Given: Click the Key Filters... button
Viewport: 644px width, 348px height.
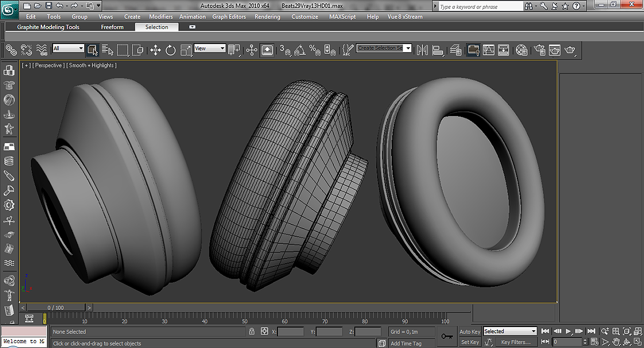Looking at the screenshot, I should (x=515, y=342).
